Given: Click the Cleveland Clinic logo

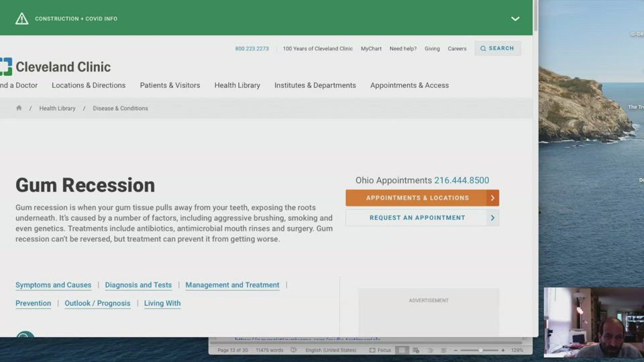Looking at the screenshot, I should point(56,67).
